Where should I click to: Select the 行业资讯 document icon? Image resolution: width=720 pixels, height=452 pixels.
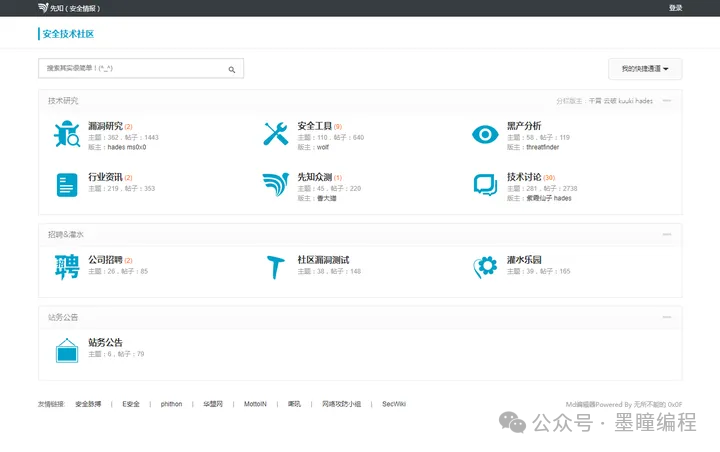coord(66,185)
